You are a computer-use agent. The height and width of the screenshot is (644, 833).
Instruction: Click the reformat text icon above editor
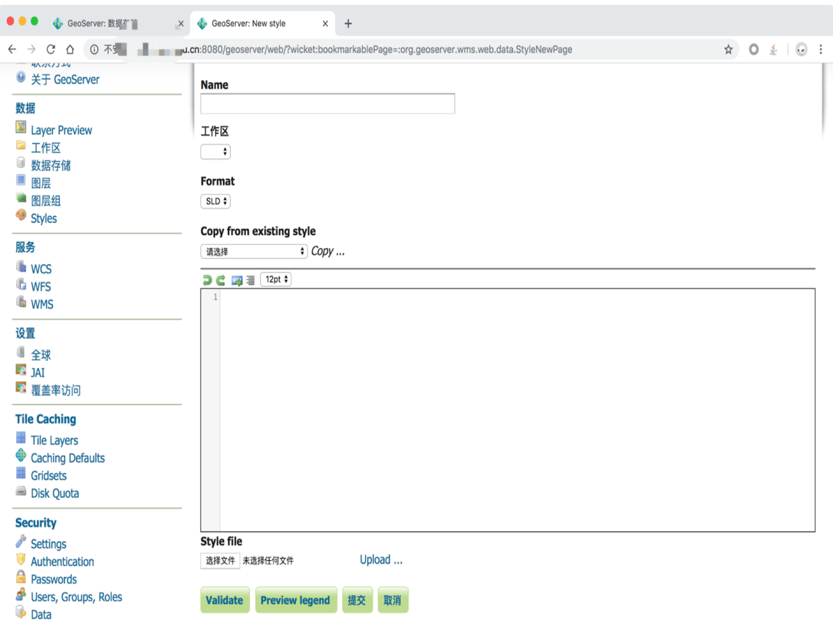click(251, 280)
